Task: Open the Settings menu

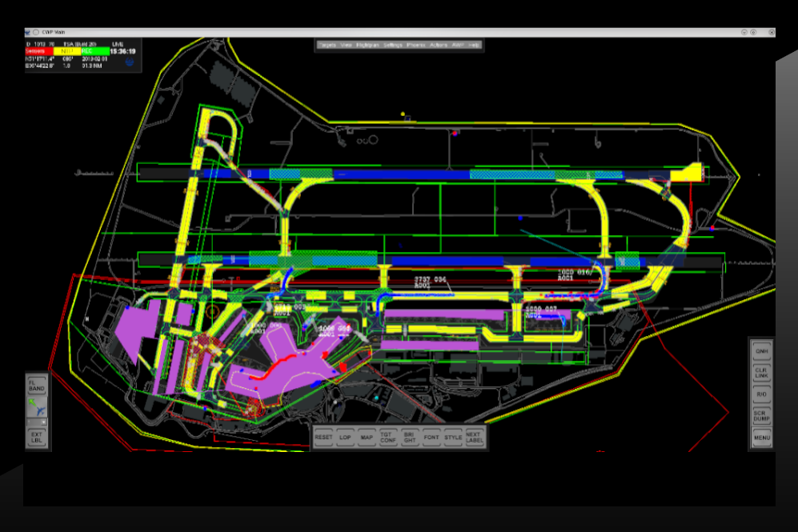Action: click(x=392, y=46)
